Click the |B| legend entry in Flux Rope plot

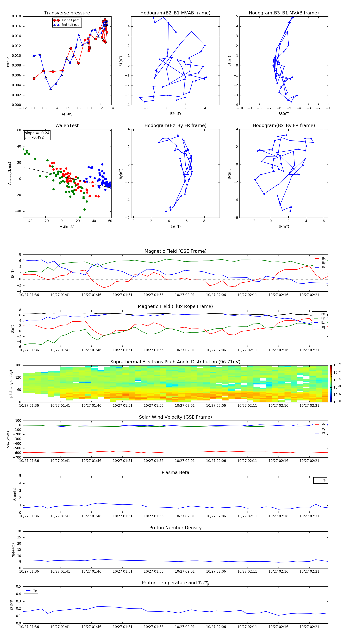(x=320, y=327)
